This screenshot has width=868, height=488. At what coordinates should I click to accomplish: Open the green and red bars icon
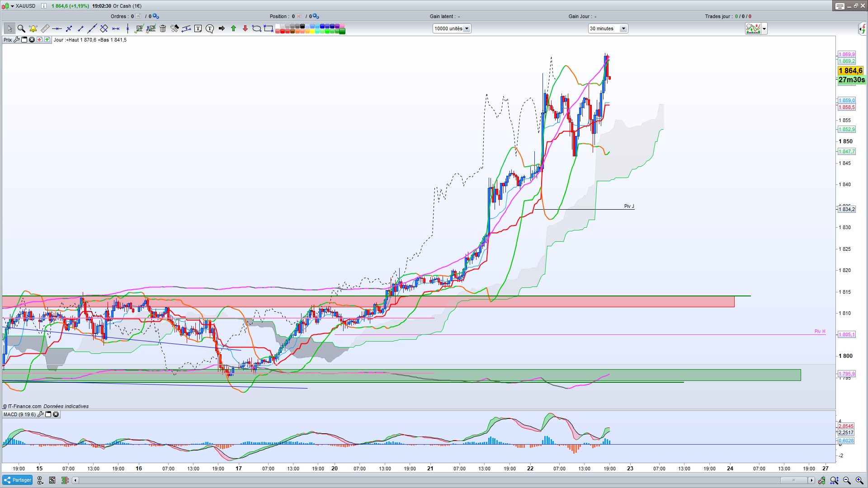[x=65, y=480]
